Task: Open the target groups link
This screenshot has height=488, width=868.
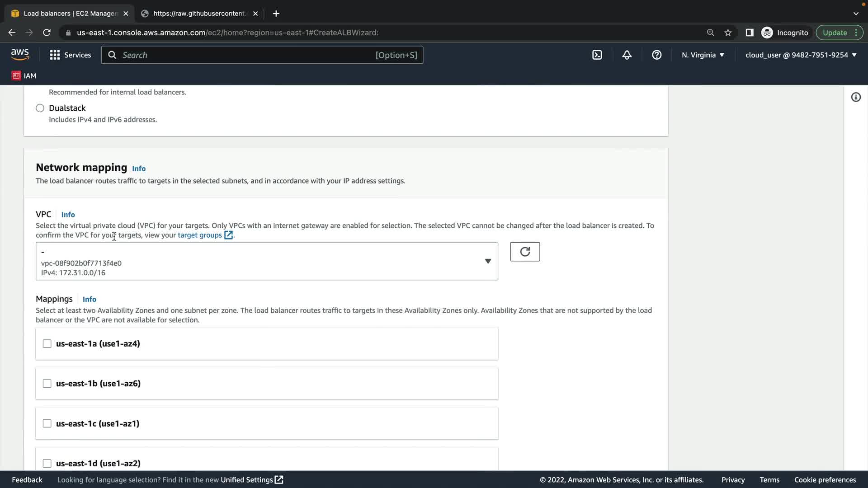Action: click(x=200, y=235)
